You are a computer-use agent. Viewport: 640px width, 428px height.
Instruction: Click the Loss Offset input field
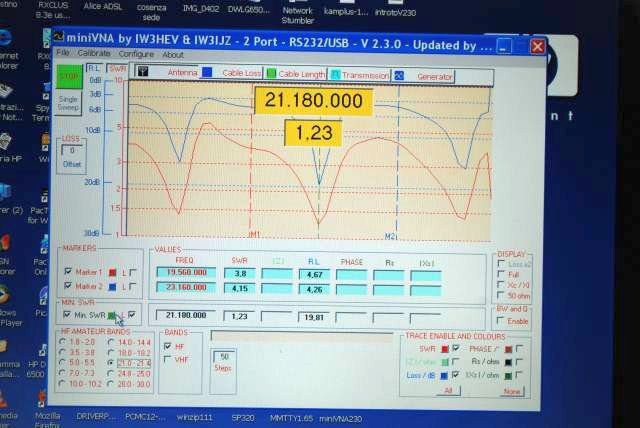72,151
